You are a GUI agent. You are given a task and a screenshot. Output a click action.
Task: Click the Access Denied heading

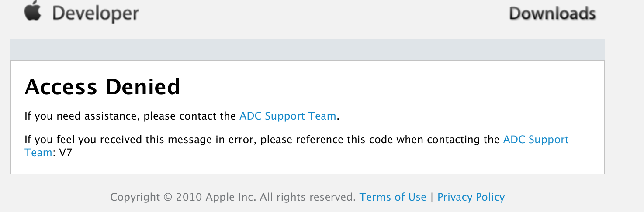[102, 87]
